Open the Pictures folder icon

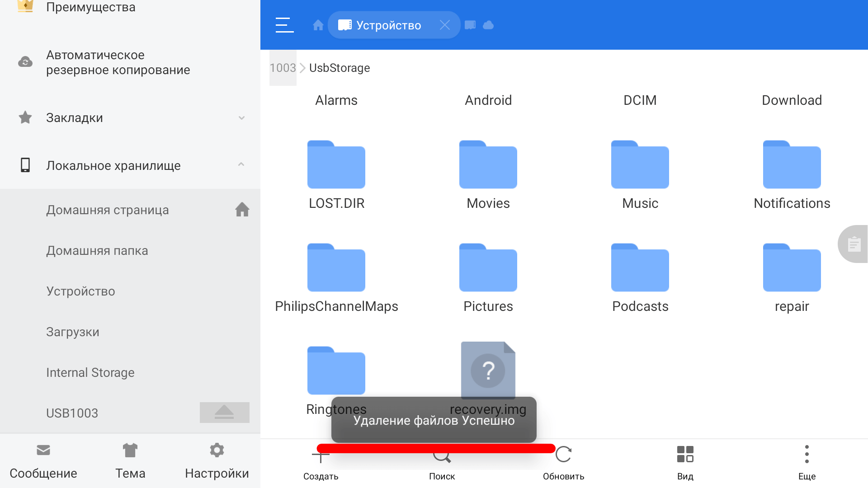(488, 267)
